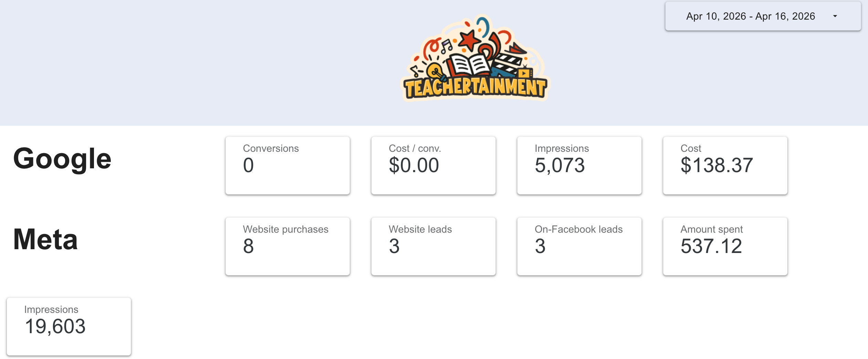This screenshot has height=359, width=868.
Task: Click the Website purchases card showing 8
Action: coord(288,246)
